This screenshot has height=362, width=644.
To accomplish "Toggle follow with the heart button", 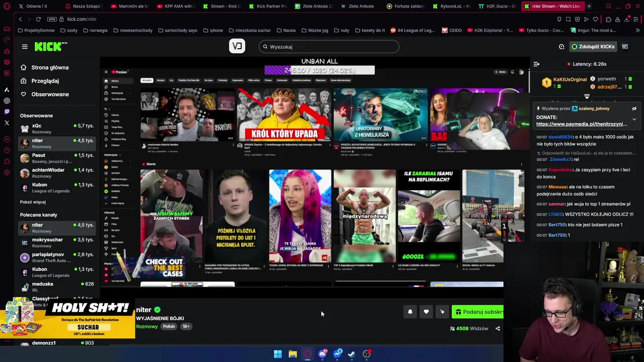I will click(426, 312).
